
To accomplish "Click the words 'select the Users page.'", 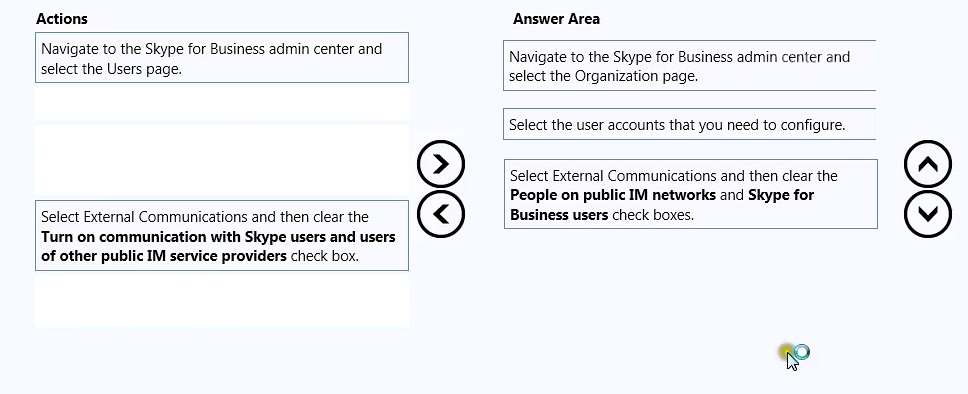I will [111, 69].
